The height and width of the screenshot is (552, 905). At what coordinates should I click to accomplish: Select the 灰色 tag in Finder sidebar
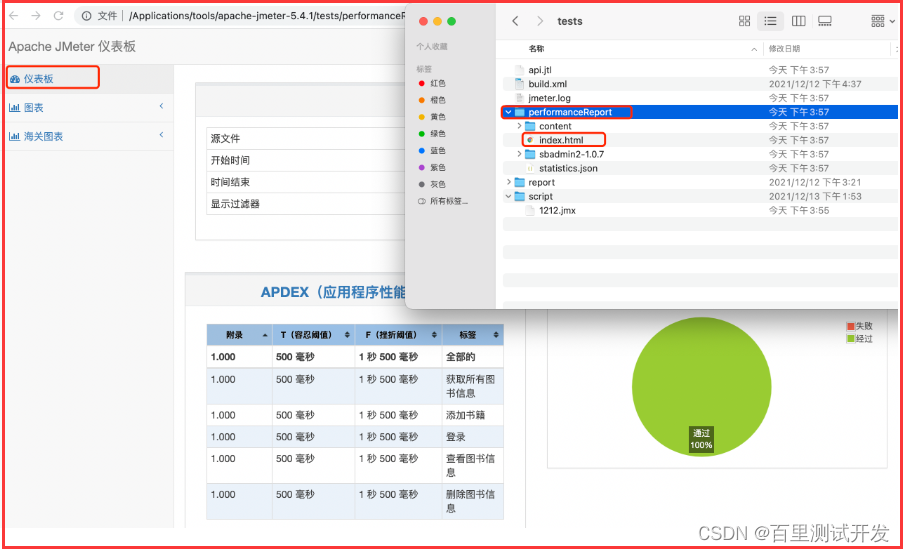click(x=432, y=184)
